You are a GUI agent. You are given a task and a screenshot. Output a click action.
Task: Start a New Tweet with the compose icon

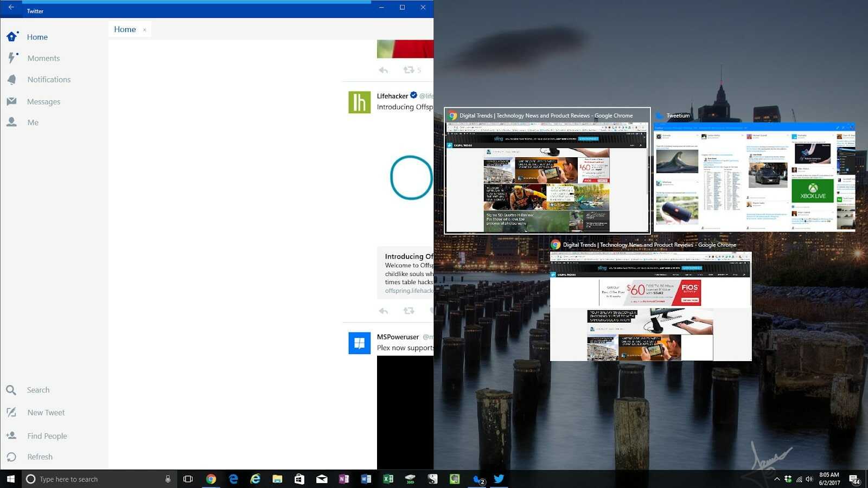pyautogui.click(x=12, y=412)
